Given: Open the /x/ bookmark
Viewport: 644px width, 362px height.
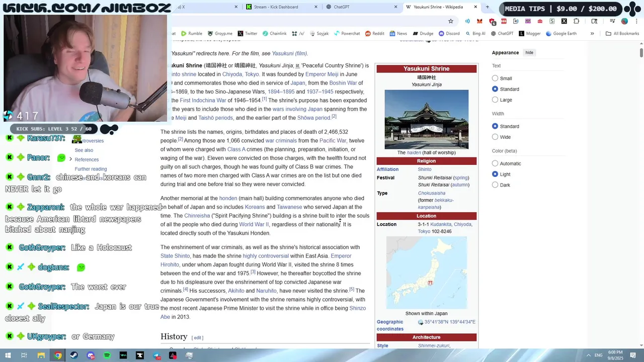Looking at the screenshot, I should tap(298, 34).
